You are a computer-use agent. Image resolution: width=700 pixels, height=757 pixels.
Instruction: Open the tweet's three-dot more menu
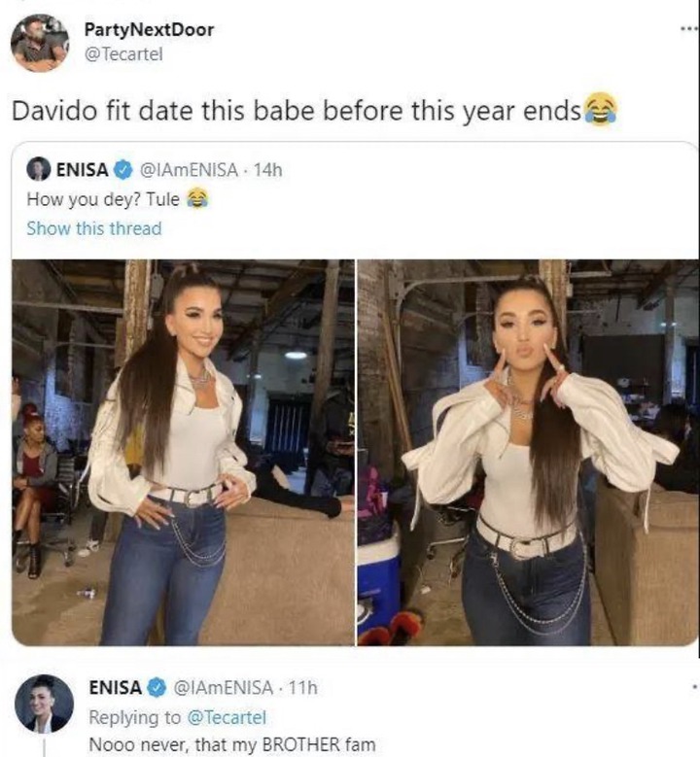click(x=690, y=29)
